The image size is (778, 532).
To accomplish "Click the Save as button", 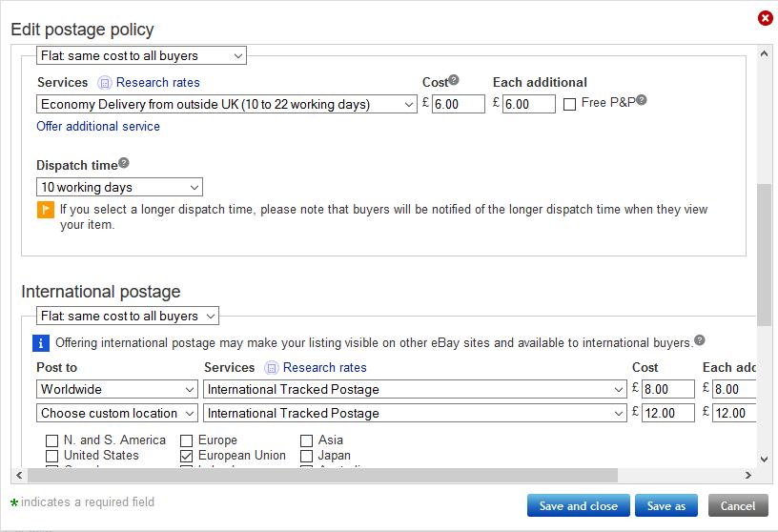I will point(666,506).
